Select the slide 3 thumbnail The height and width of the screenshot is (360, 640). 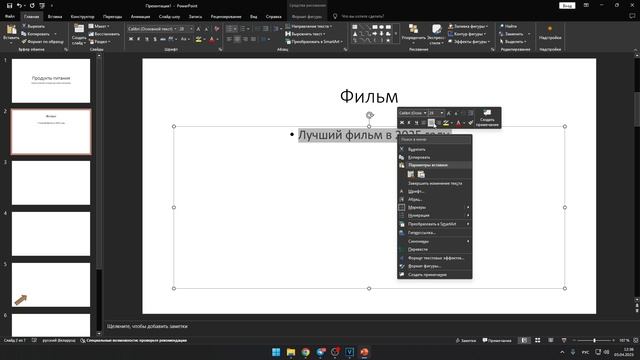51,183
